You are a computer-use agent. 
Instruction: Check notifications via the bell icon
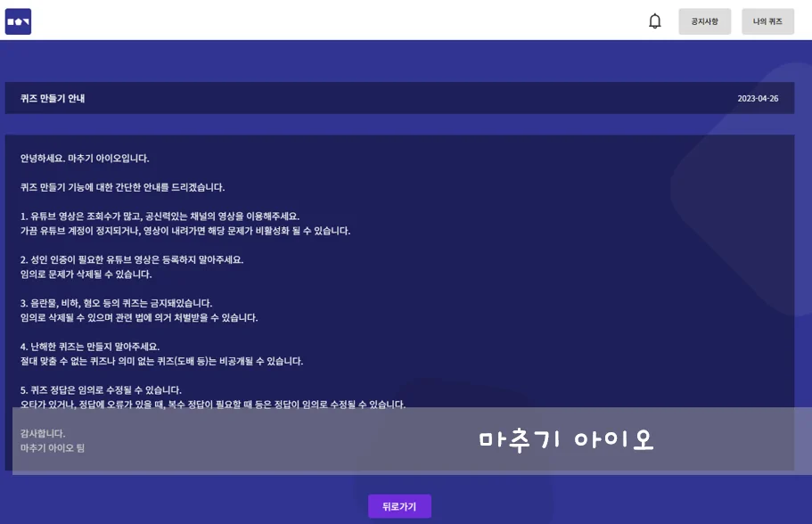[x=654, y=20]
